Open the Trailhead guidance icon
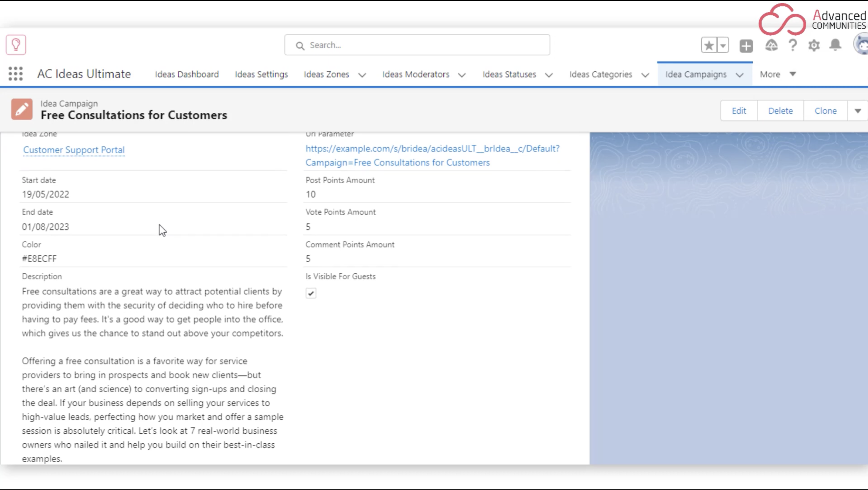The height and width of the screenshot is (490, 868). pyautogui.click(x=771, y=45)
